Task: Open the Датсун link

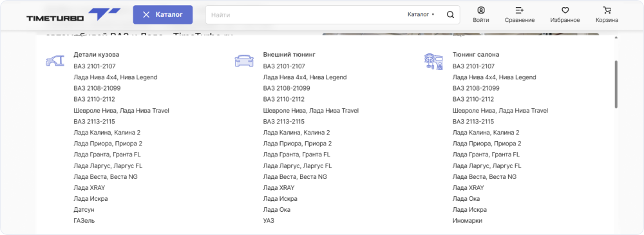Action: (84, 210)
